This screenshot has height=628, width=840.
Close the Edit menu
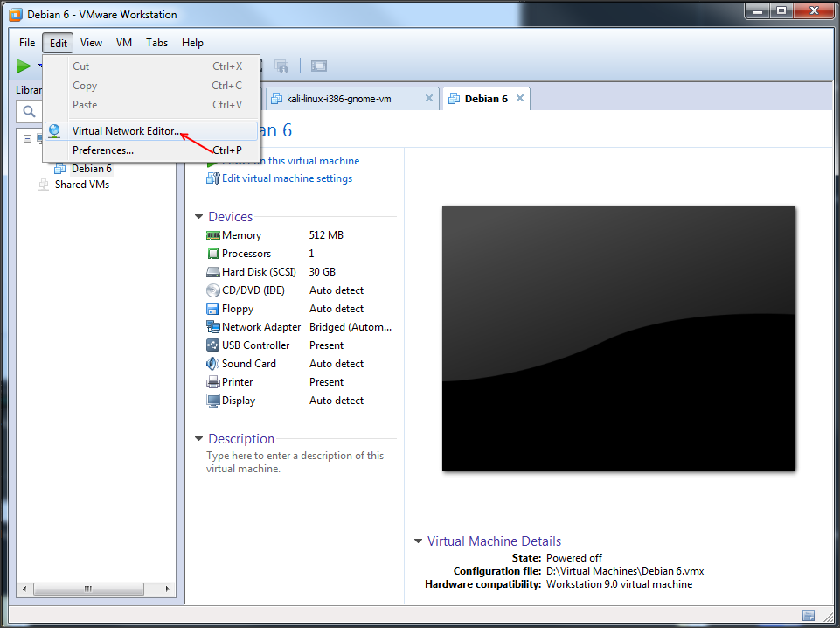tap(58, 43)
